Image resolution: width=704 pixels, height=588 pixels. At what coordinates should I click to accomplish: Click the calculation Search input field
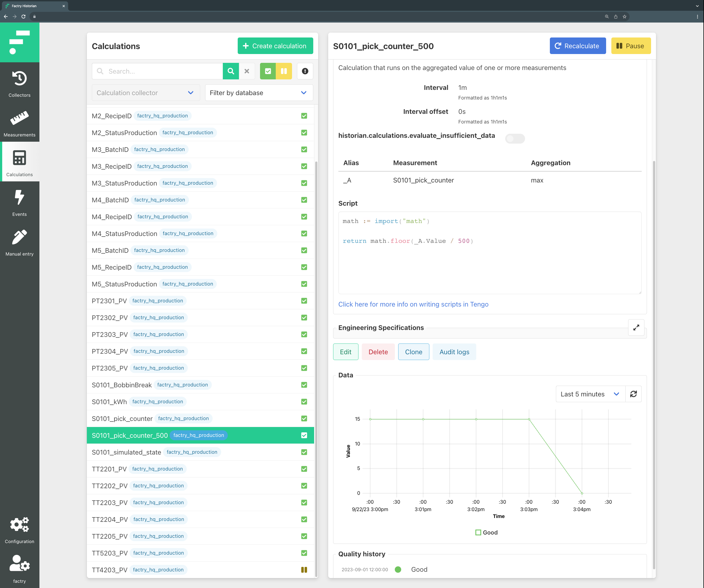(x=163, y=71)
